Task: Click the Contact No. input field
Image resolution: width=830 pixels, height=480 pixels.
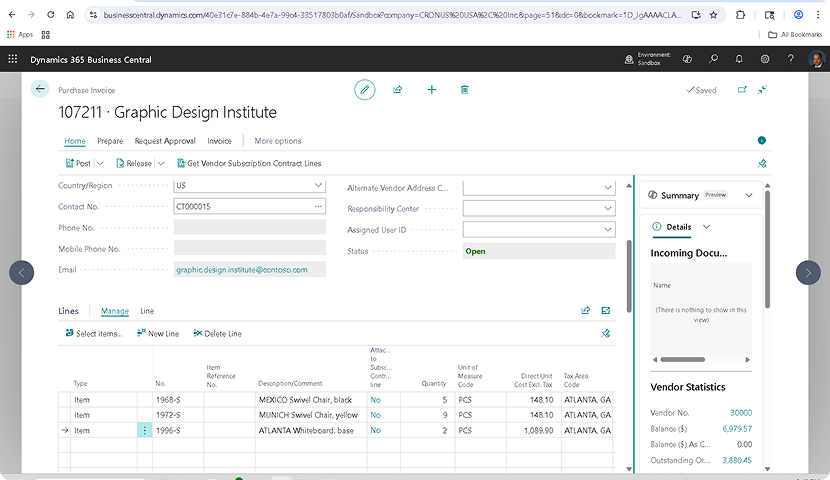Action: [x=242, y=206]
